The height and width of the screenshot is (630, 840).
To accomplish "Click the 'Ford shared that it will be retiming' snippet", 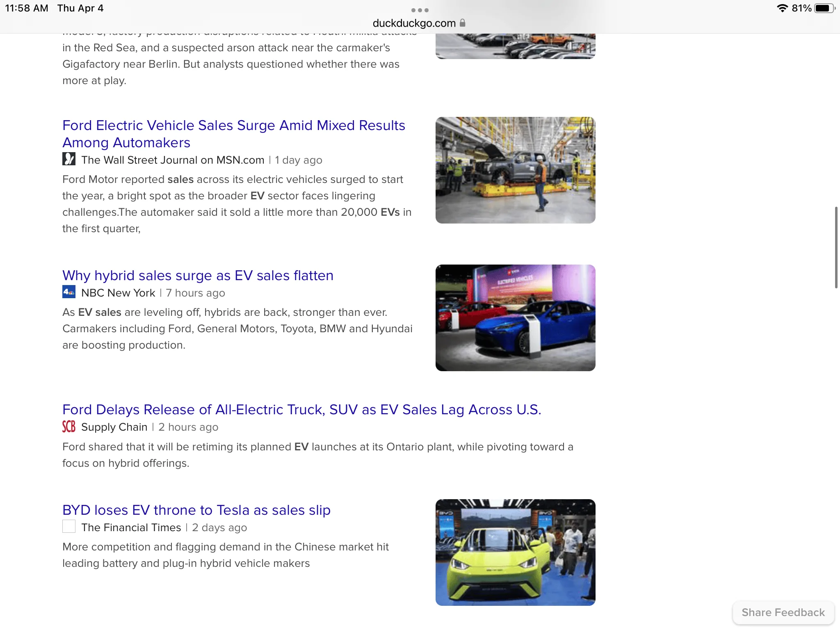I will [318, 455].
